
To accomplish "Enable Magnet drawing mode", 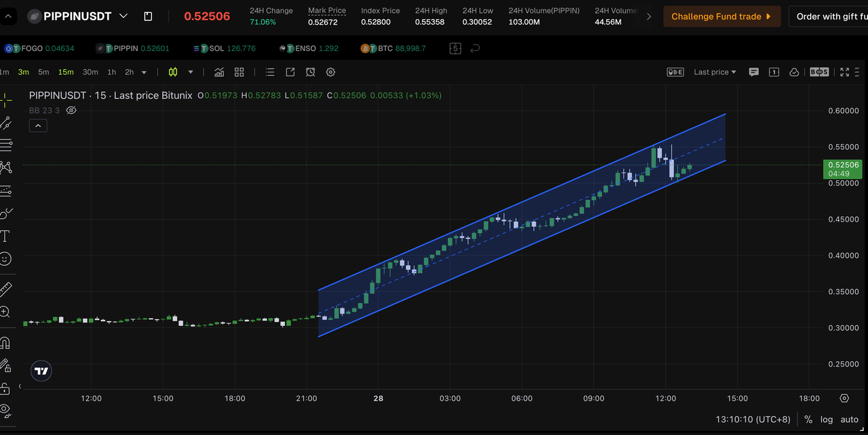I will click(x=7, y=344).
